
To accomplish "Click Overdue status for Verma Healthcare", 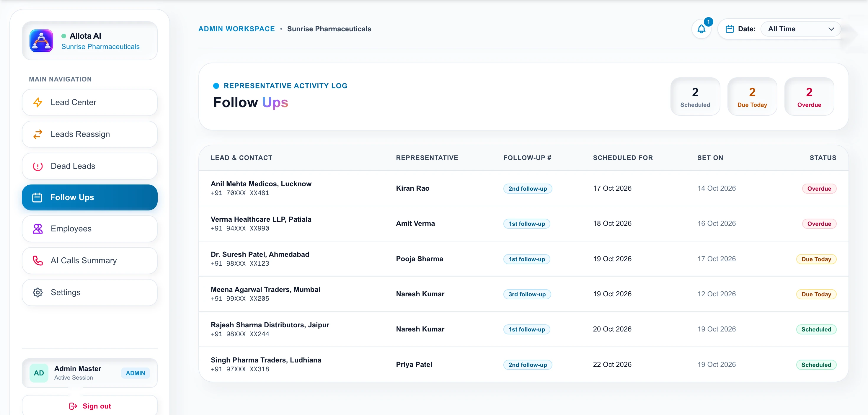I will pos(819,224).
